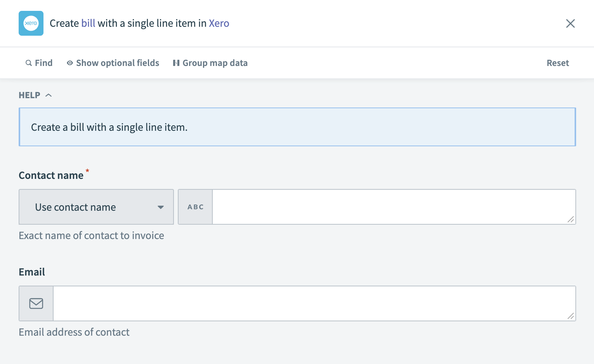Click the bill link in the dialog title
The height and width of the screenshot is (364, 594).
click(89, 23)
